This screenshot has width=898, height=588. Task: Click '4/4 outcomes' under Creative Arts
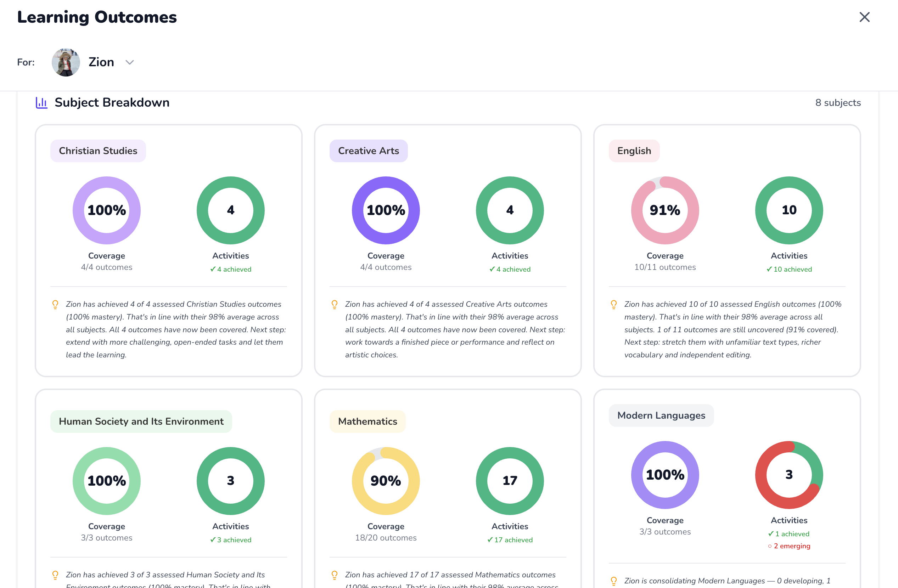[x=386, y=267]
